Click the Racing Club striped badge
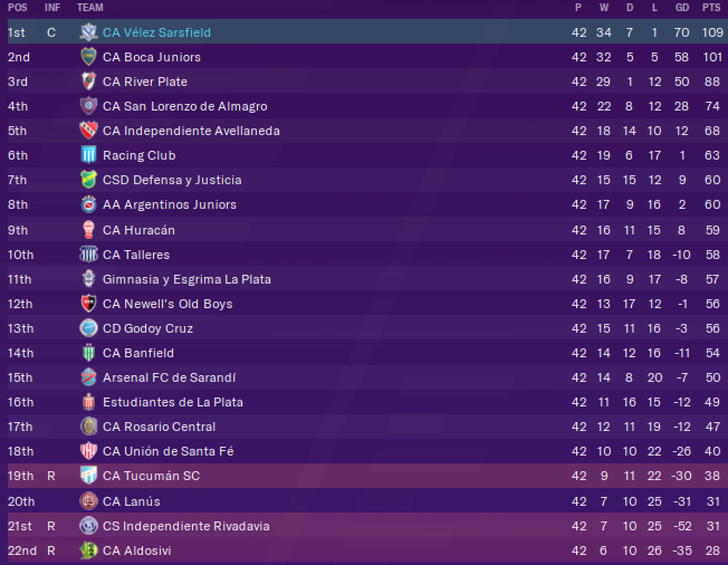 tap(88, 155)
